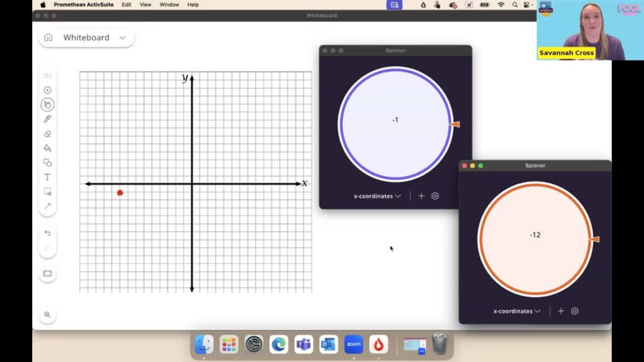The width and height of the screenshot is (644, 362).
Task: Add an item with orange spinner's plus icon
Action: [561, 311]
